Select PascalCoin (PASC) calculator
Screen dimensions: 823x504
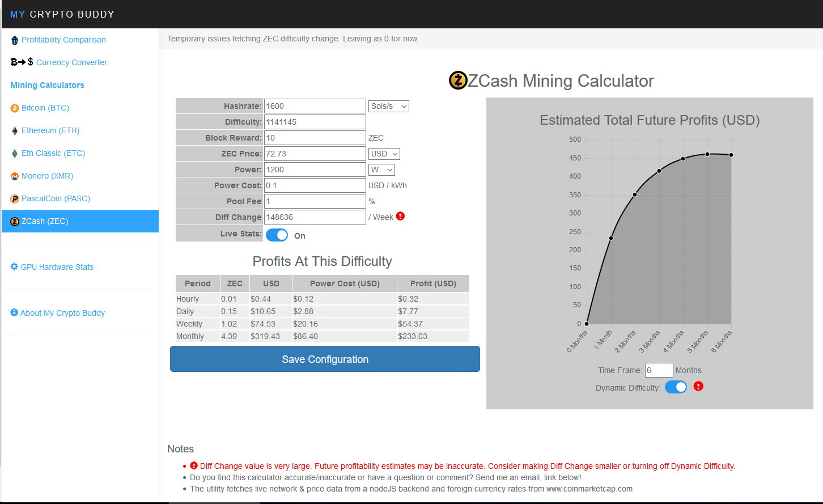tap(56, 198)
